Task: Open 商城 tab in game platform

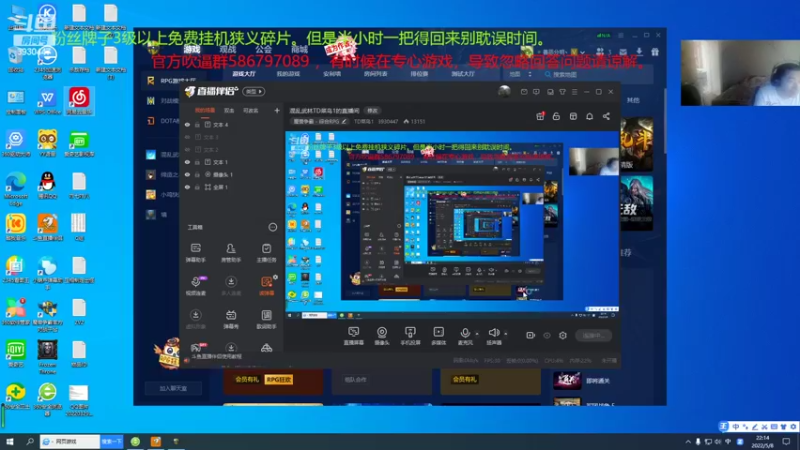Action: [x=299, y=49]
